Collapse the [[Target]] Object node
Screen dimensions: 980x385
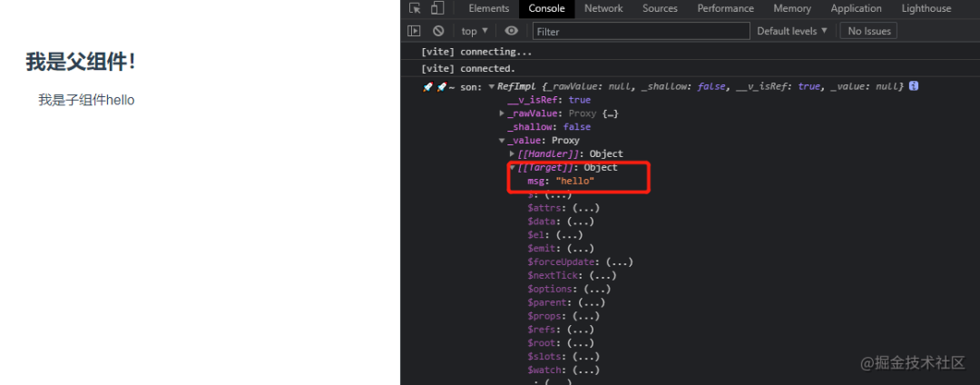click(x=512, y=168)
